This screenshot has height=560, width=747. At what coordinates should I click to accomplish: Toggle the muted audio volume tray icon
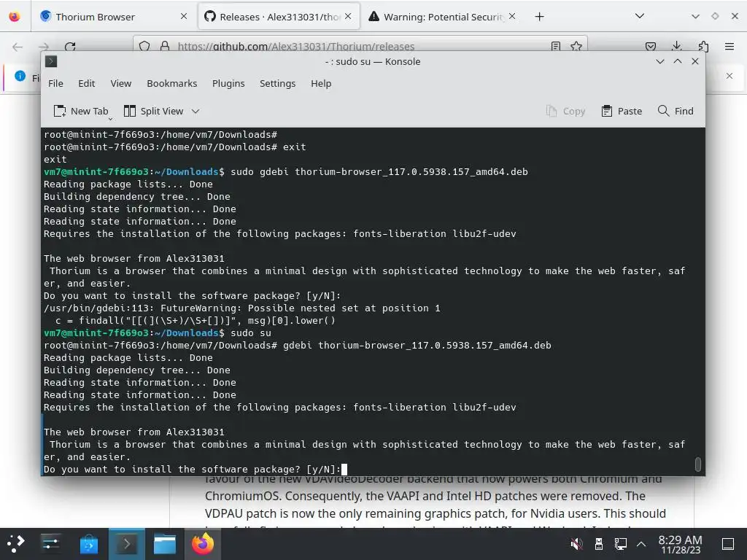[576, 544]
